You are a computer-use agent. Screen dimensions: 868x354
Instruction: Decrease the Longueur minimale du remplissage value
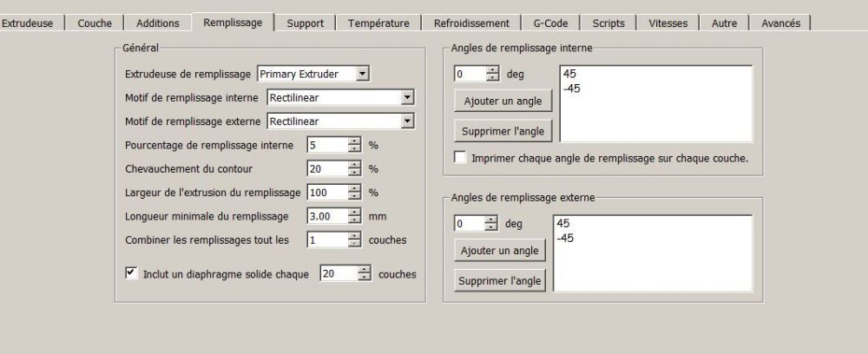354,219
